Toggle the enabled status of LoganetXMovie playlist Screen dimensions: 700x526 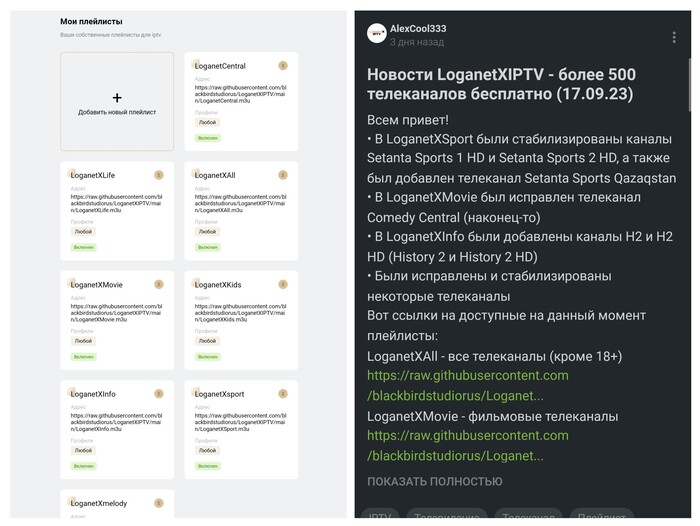84,356
